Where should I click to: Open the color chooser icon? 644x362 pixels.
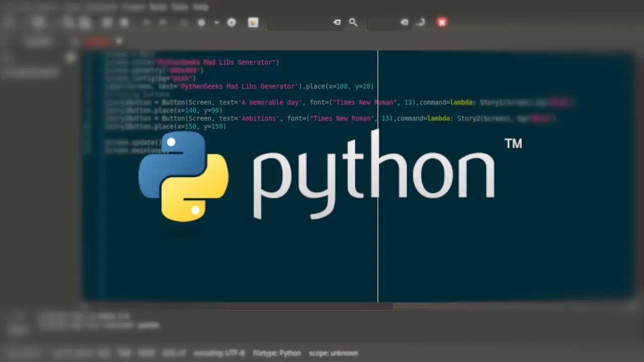253,22
